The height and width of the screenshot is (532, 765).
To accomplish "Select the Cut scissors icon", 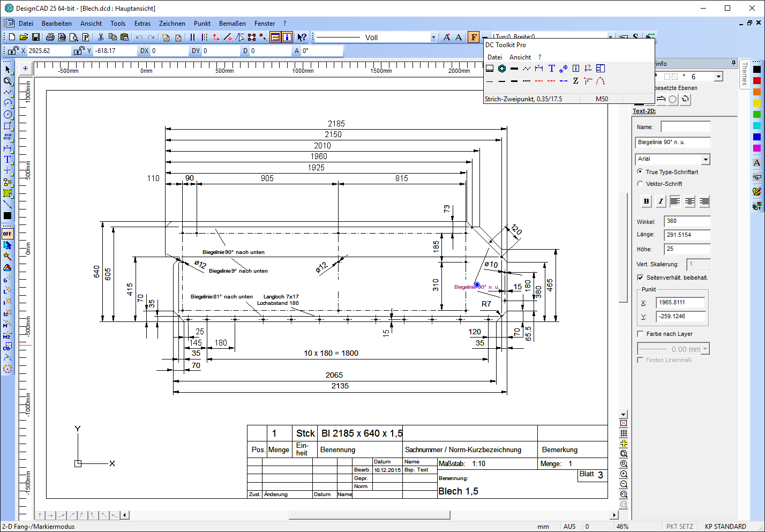I will [100, 37].
